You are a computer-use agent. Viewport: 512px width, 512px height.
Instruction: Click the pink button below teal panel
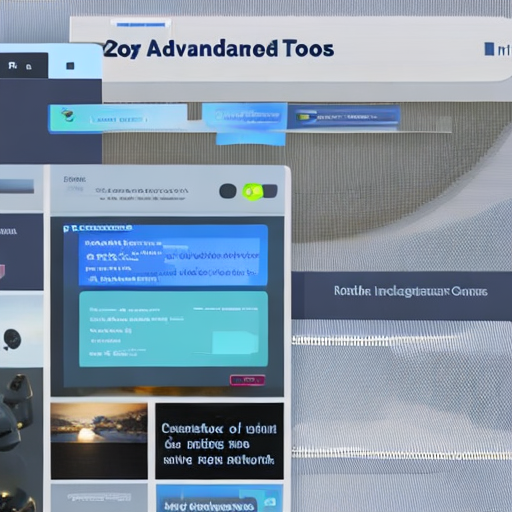(x=247, y=380)
